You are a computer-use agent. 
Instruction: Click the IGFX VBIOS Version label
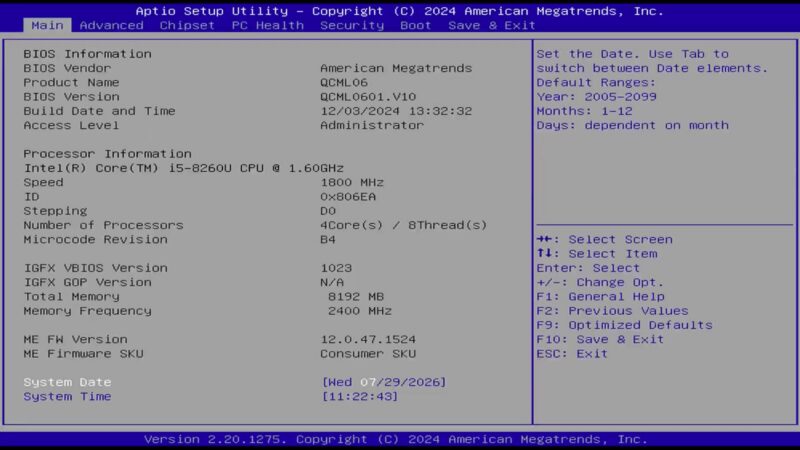coord(95,268)
